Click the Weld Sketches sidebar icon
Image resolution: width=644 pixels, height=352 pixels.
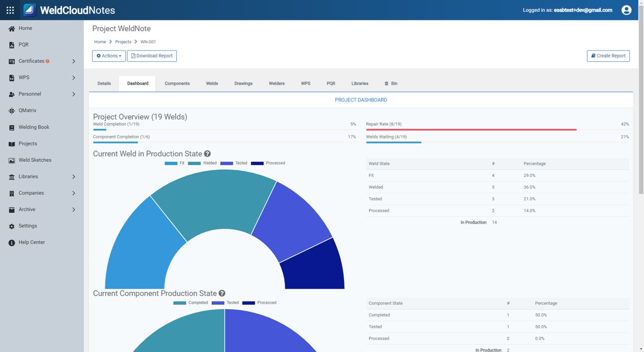click(x=12, y=160)
